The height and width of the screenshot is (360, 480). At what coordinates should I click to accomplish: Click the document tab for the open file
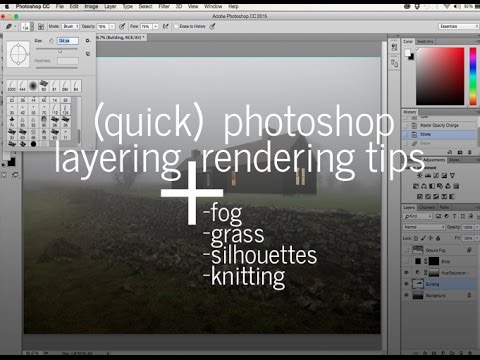[120, 38]
